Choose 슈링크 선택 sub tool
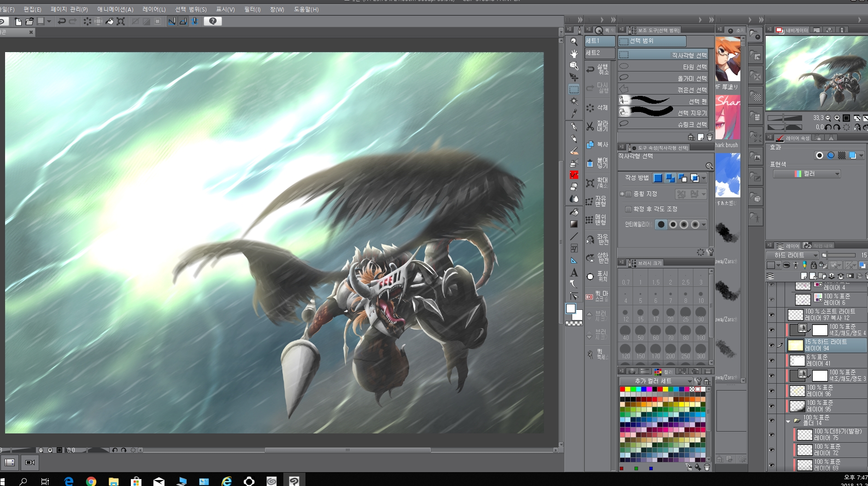 click(663, 124)
